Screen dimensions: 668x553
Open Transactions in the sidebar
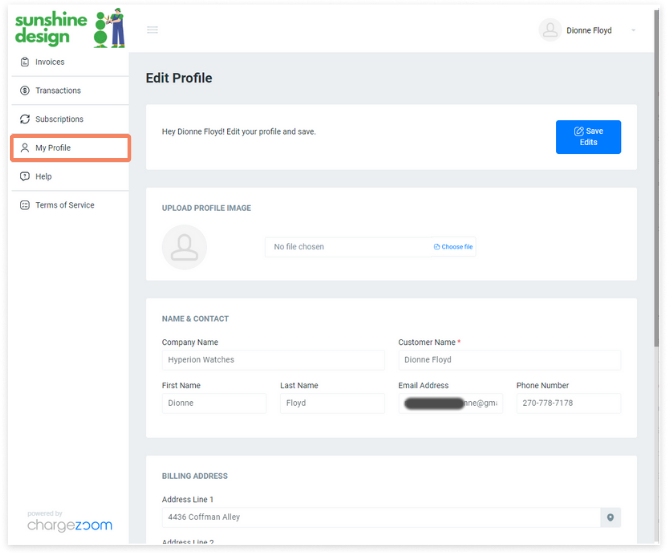70,90
